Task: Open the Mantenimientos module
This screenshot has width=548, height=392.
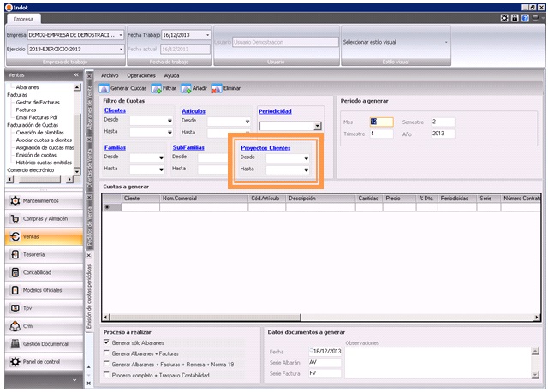Action: click(43, 200)
